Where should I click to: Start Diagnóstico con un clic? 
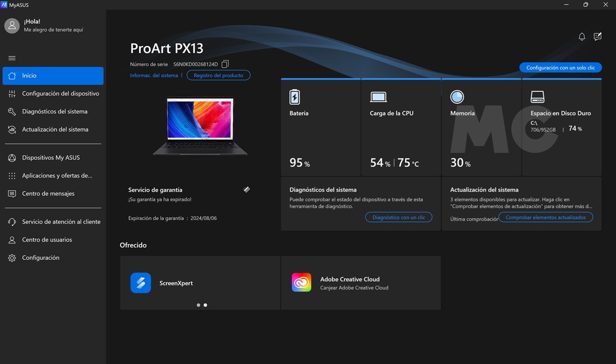[x=398, y=217]
